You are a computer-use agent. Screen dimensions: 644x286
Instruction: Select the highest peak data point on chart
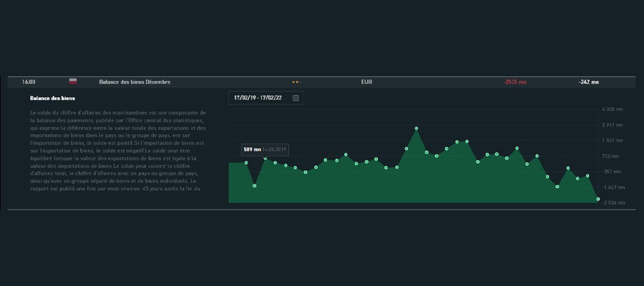(x=416, y=129)
